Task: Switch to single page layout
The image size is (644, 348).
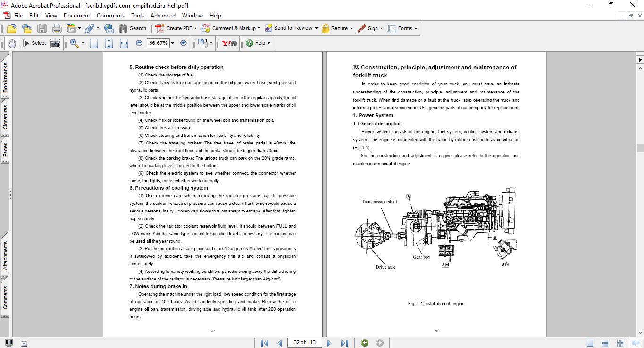Action: pyautogui.click(x=590, y=343)
